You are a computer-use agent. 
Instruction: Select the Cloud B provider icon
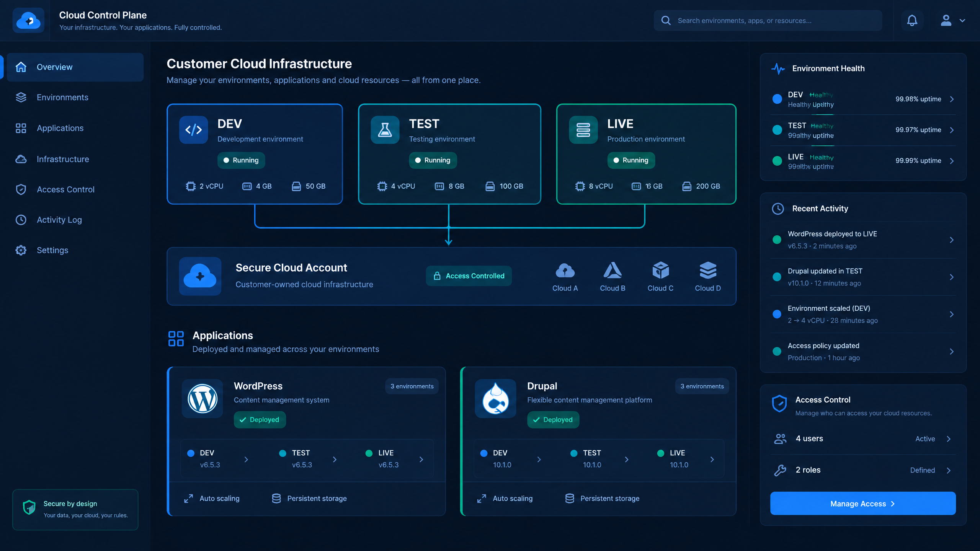612,271
